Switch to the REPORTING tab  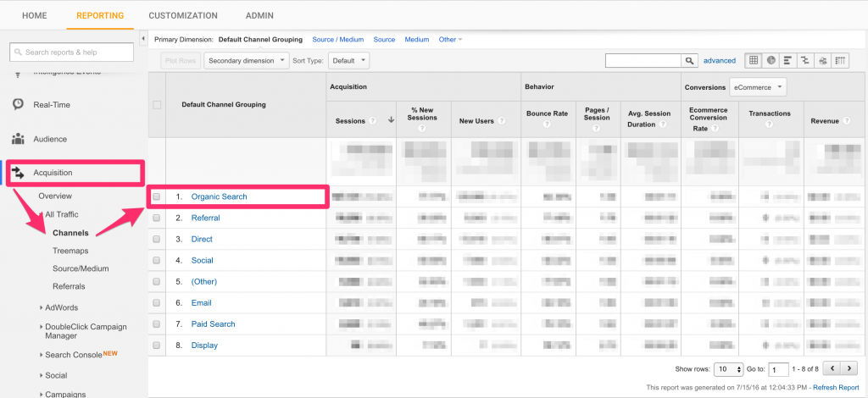click(x=100, y=15)
